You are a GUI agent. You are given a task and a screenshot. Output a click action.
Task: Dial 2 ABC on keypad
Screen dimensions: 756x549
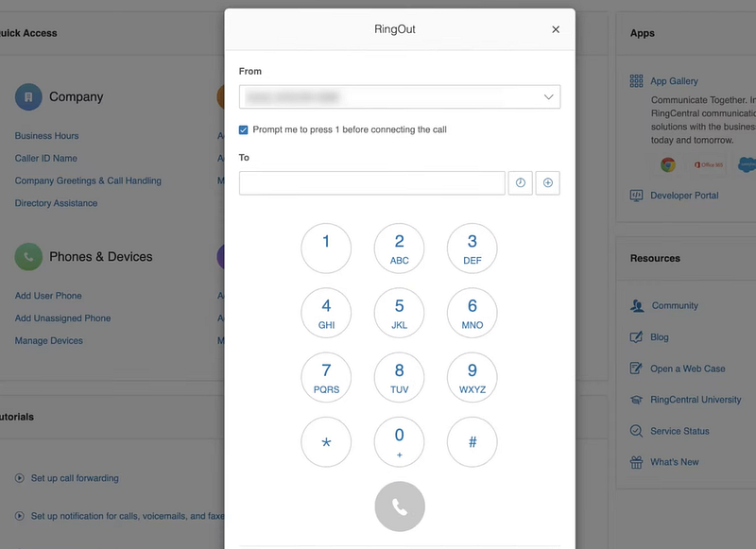(x=399, y=249)
